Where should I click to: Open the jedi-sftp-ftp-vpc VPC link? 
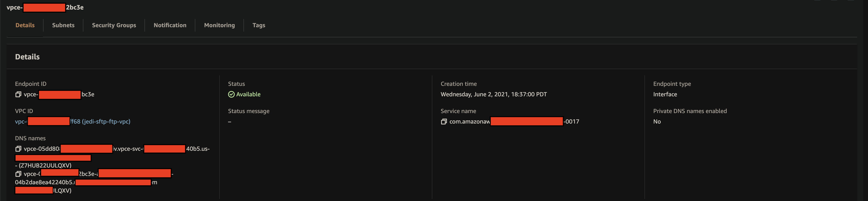tap(73, 122)
